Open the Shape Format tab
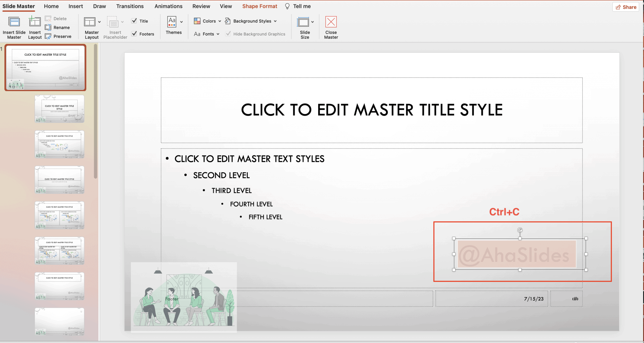The image size is (644, 343). [259, 6]
